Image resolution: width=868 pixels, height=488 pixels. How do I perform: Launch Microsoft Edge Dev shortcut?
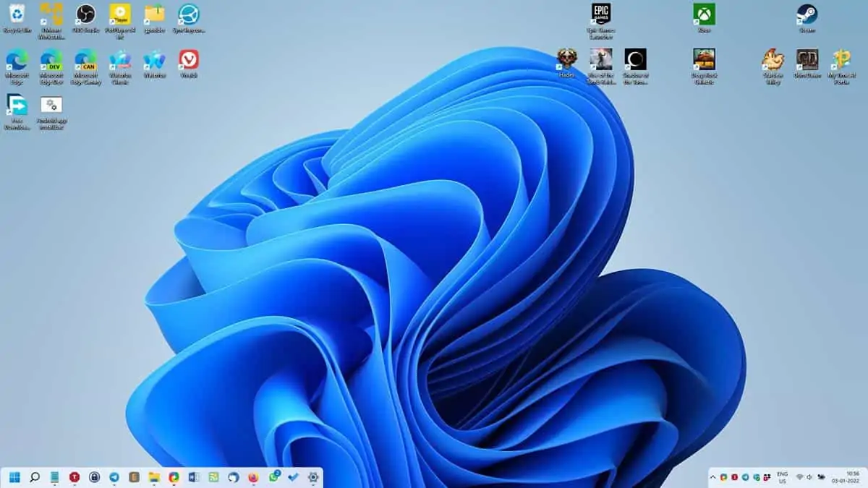tap(51, 60)
